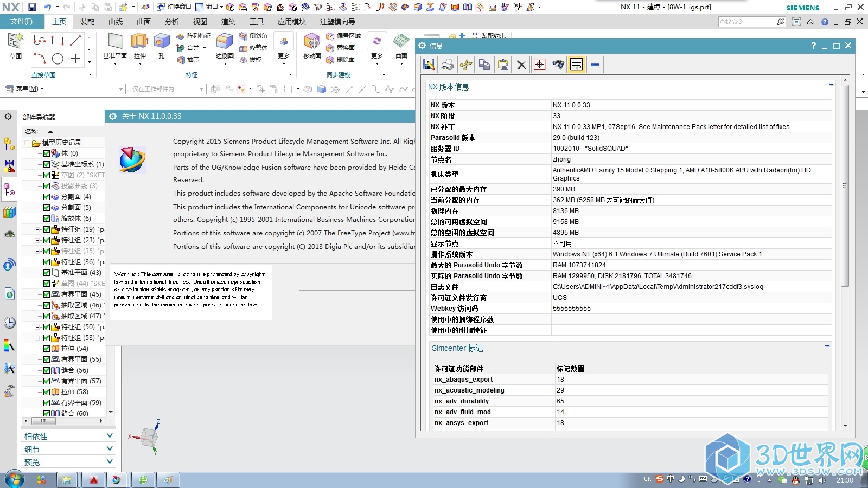Collapse the 模型历史记录 tree node
868x488 pixels.
pyautogui.click(x=27, y=143)
